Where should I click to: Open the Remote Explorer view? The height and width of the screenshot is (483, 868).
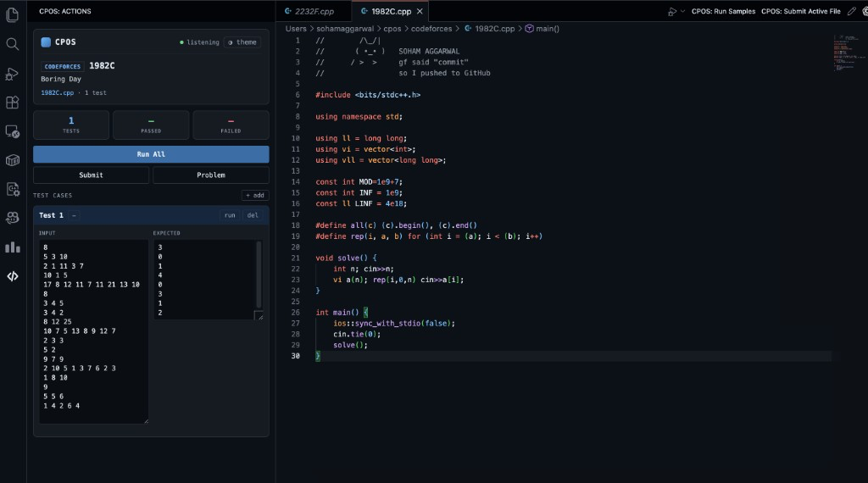click(x=12, y=131)
